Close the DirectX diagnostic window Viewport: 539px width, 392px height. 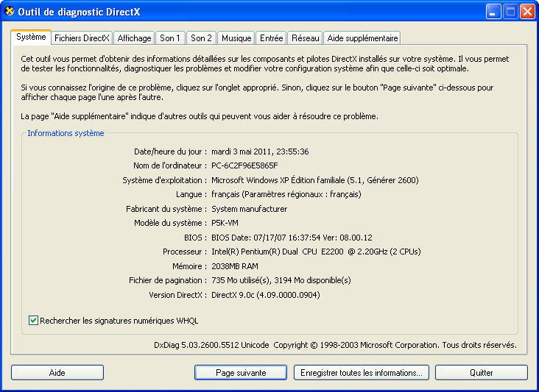[527, 12]
